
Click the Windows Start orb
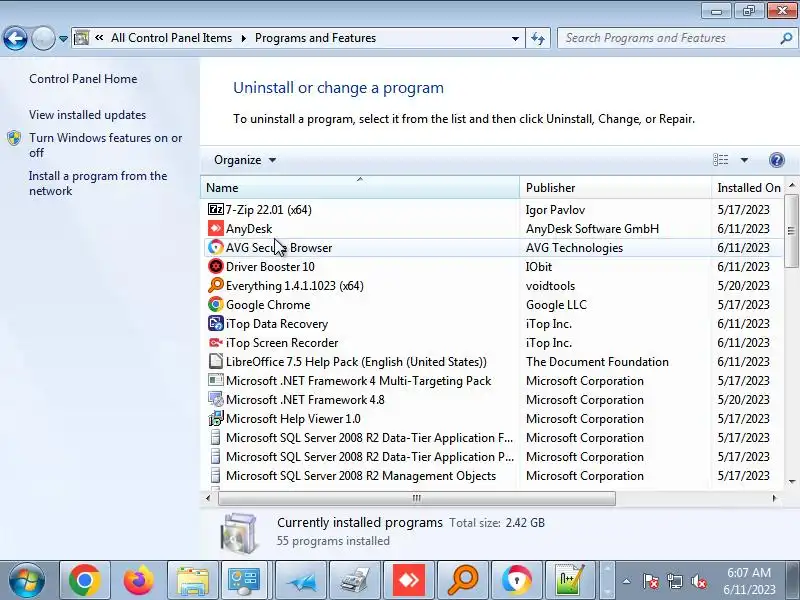coord(26,581)
